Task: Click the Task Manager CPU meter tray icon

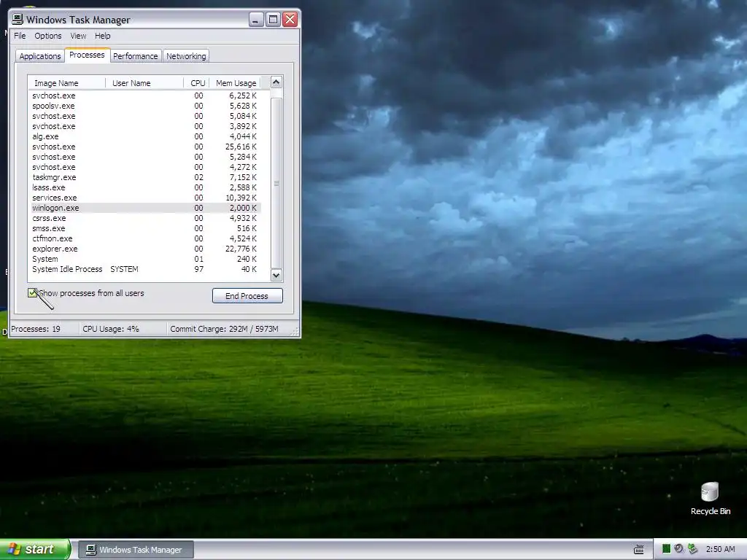Action: pyautogui.click(x=666, y=549)
